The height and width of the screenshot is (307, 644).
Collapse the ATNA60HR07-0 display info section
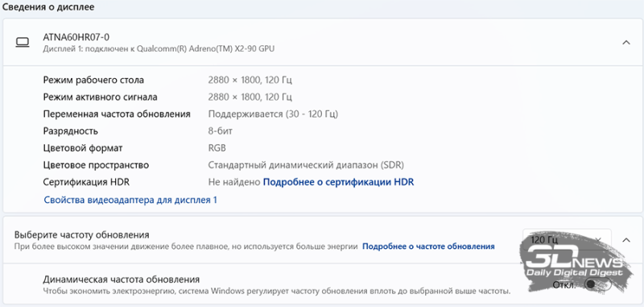pyautogui.click(x=626, y=43)
